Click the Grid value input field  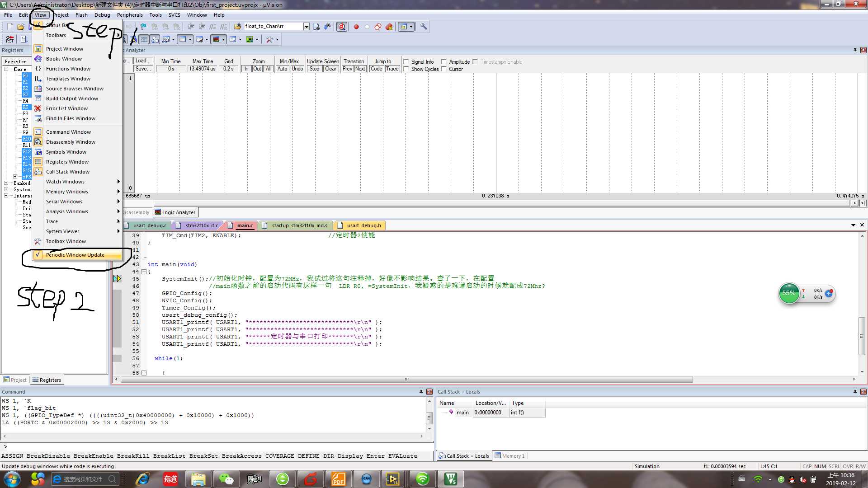click(228, 69)
